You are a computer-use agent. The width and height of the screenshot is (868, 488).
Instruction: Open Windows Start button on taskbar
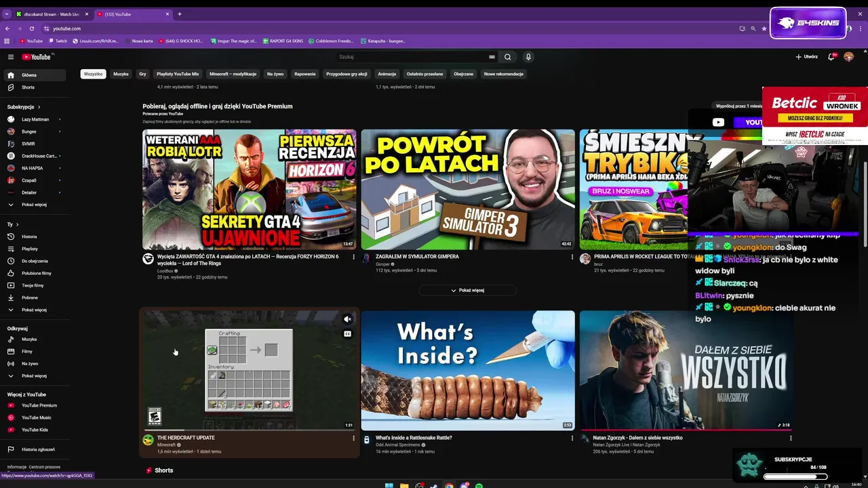(389, 486)
